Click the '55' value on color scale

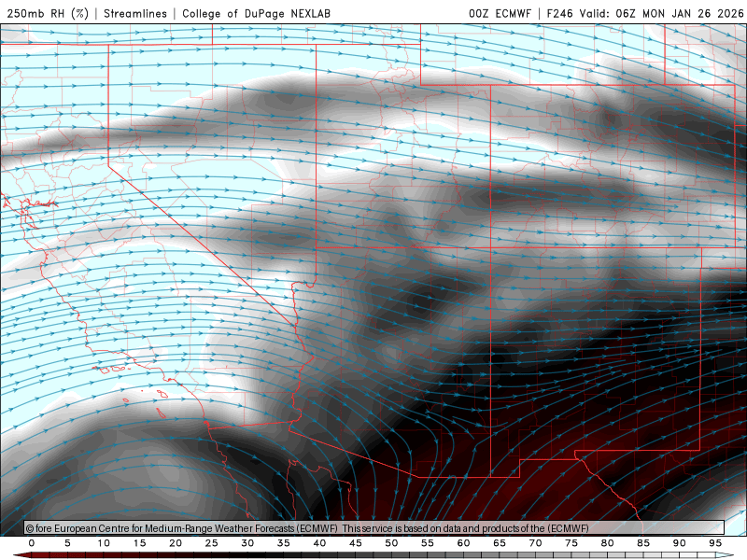(428, 543)
